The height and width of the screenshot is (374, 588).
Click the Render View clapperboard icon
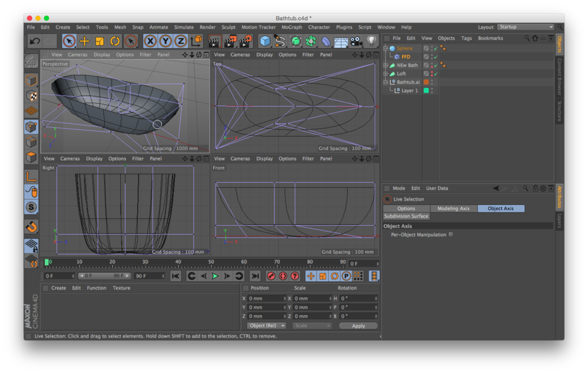tap(214, 41)
